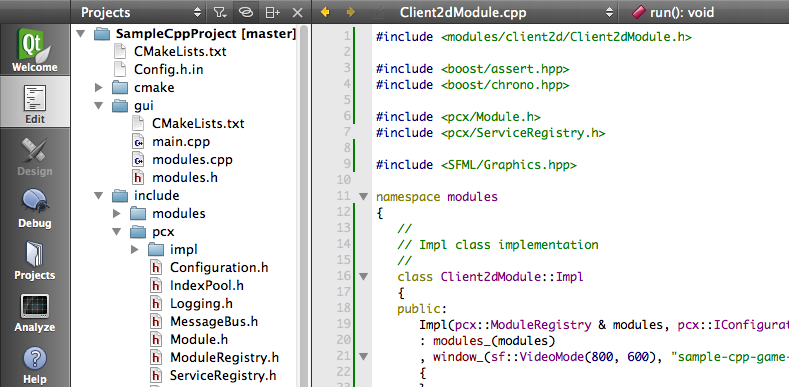The image size is (789, 387).
Task: Go back with the yellow left arrow
Action: point(325,12)
